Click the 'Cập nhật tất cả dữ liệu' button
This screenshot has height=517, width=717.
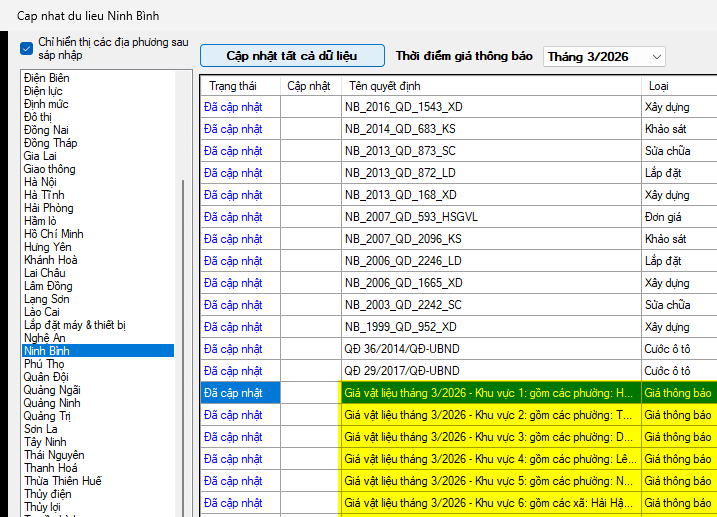coord(291,56)
